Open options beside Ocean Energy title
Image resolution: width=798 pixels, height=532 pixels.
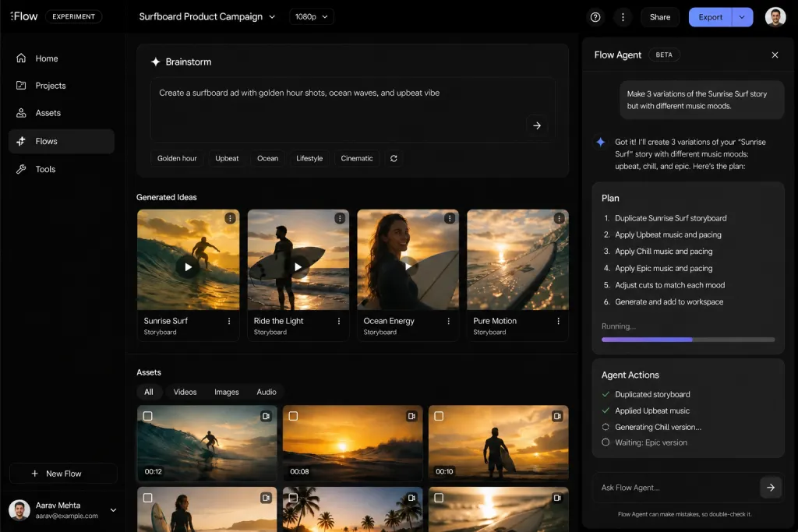tap(448, 321)
